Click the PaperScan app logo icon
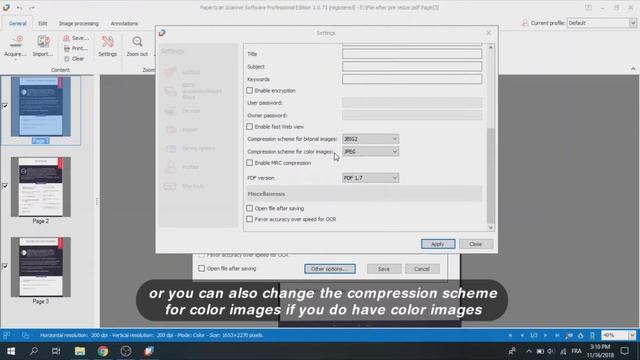The height and width of the screenshot is (360, 640). click(x=6, y=7)
